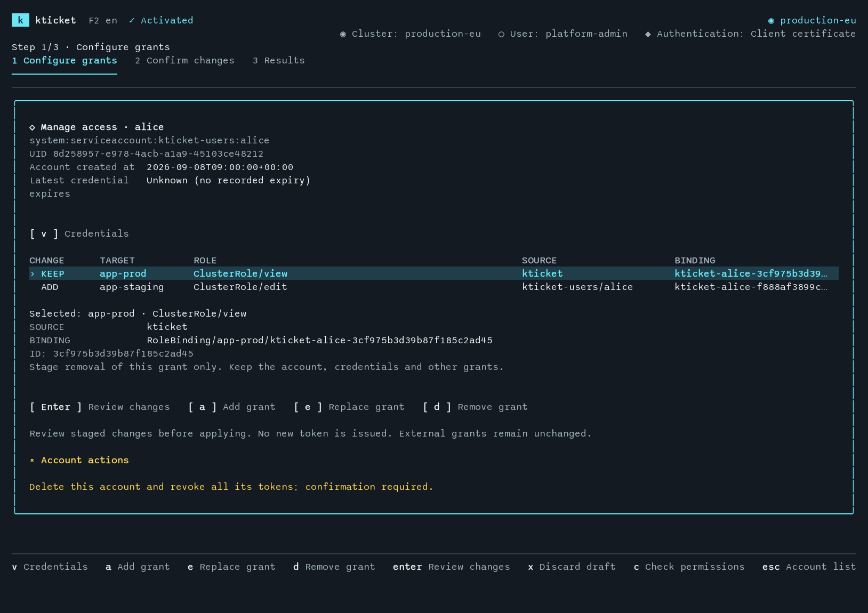Image resolution: width=868 pixels, height=613 pixels.
Task: Click the ktickets-alice-3cf975b3d39 binding cell
Action: click(x=751, y=273)
